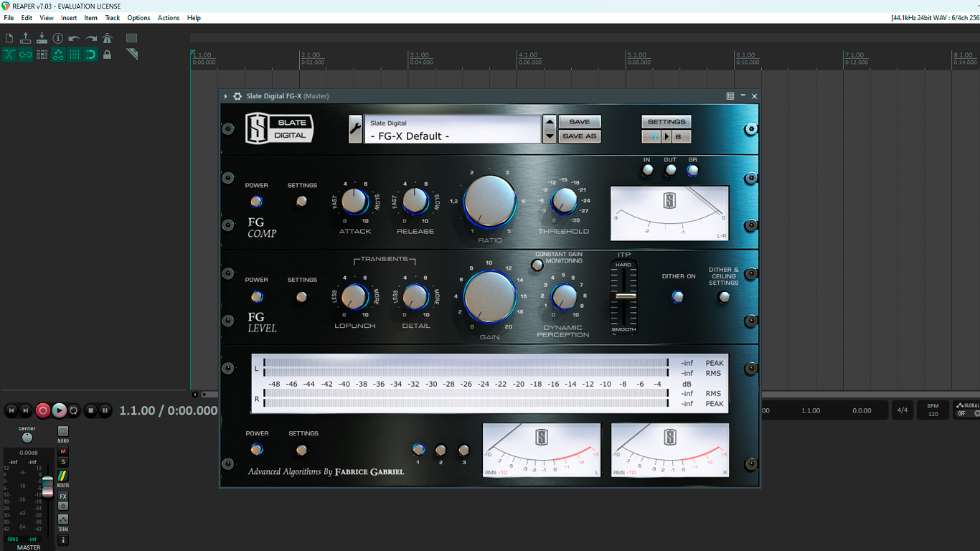980x551 pixels.
Task: Click the top-right SETTINGS button in FG-X
Action: (x=666, y=122)
